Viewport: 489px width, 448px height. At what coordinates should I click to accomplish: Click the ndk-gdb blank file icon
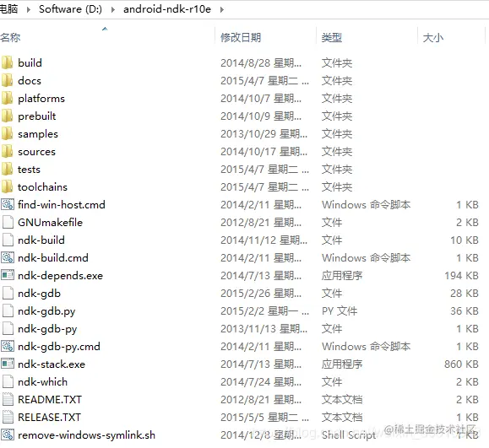point(8,293)
